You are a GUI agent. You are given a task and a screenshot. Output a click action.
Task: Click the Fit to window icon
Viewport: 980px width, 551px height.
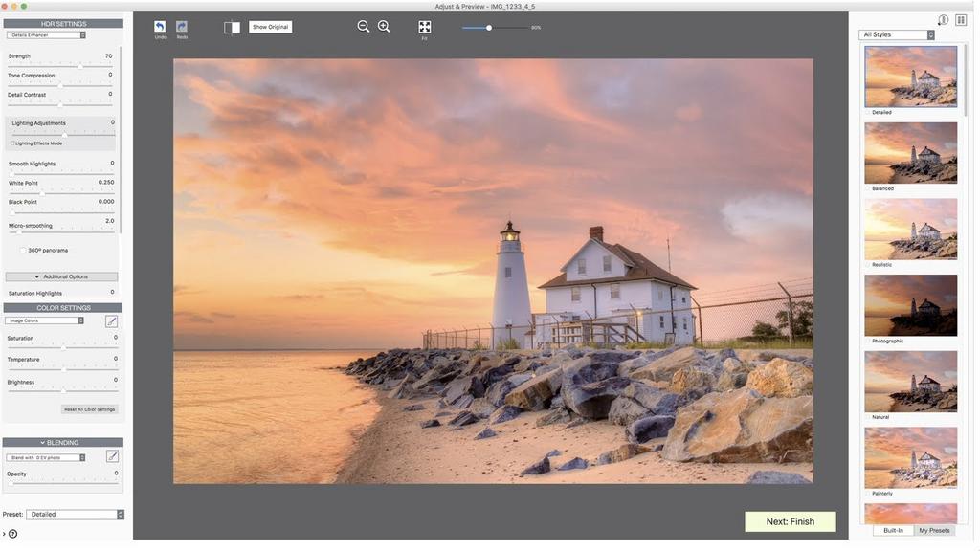pyautogui.click(x=424, y=26)
